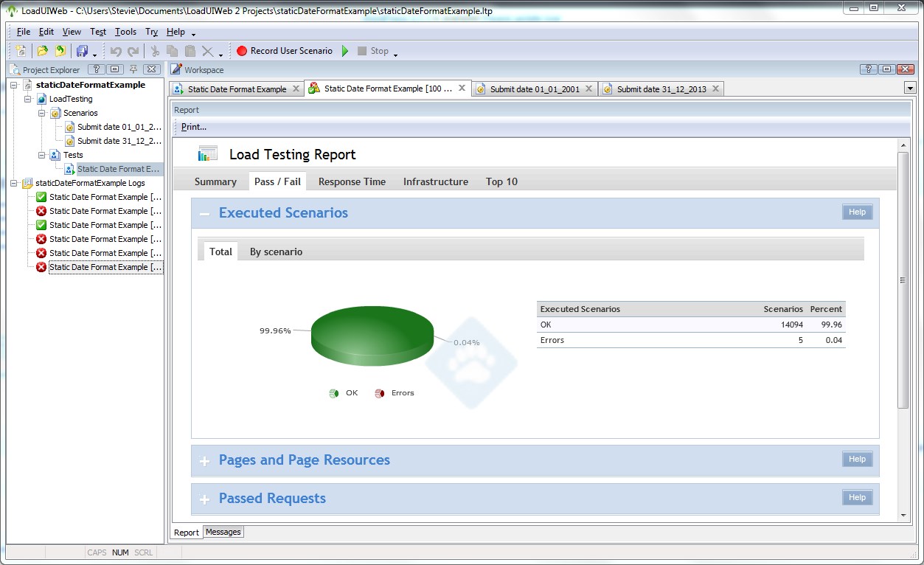Click the Delete X toolbar icon
The image size is (924, 565).
[x=208, y=51]
